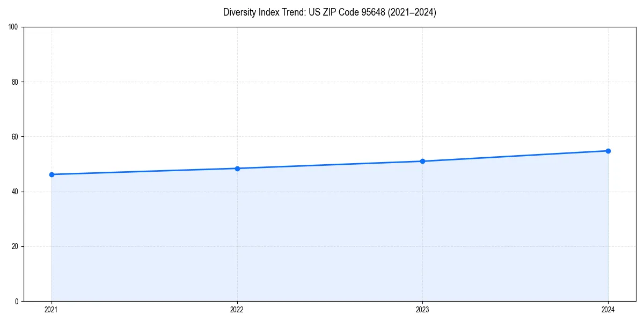Select the 2021 data point marker

52,174
